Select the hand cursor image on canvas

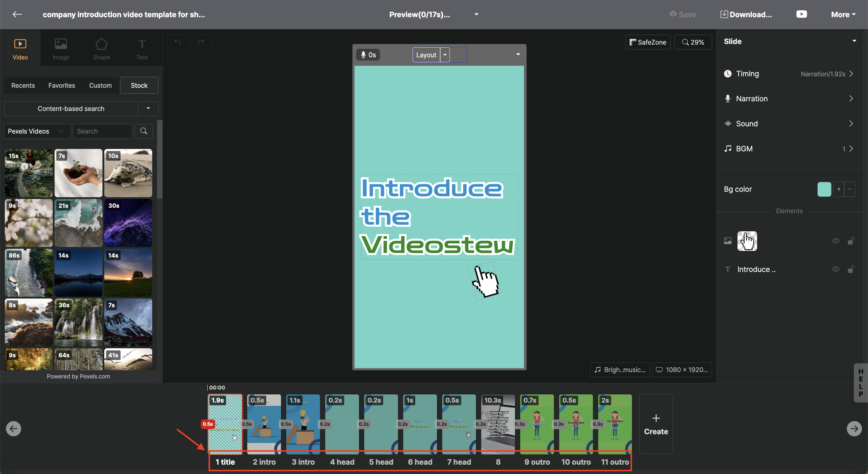click(485, 281)
